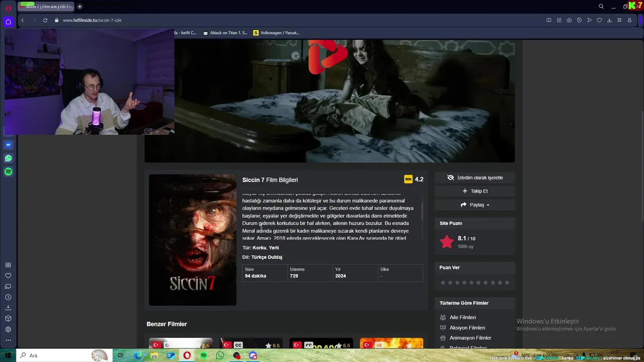The height and width of the screenshot is (362, 644).
Task: Click the browser back arrow
Action: click(x=22, y=20)
